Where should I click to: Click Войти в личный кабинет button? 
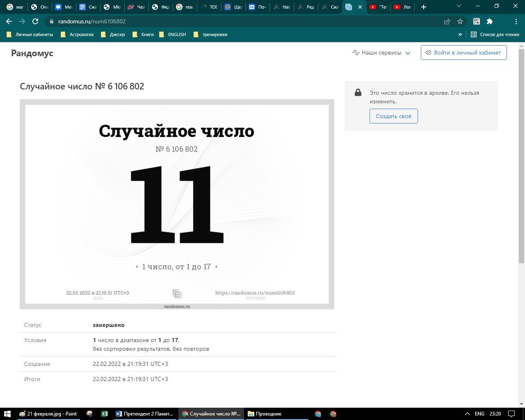463,52
